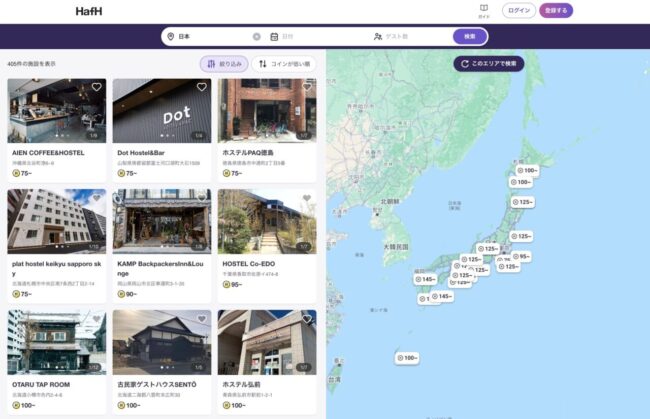Open the 絞り込み filter button
The image size is (650, 419).
click(224, 64)
